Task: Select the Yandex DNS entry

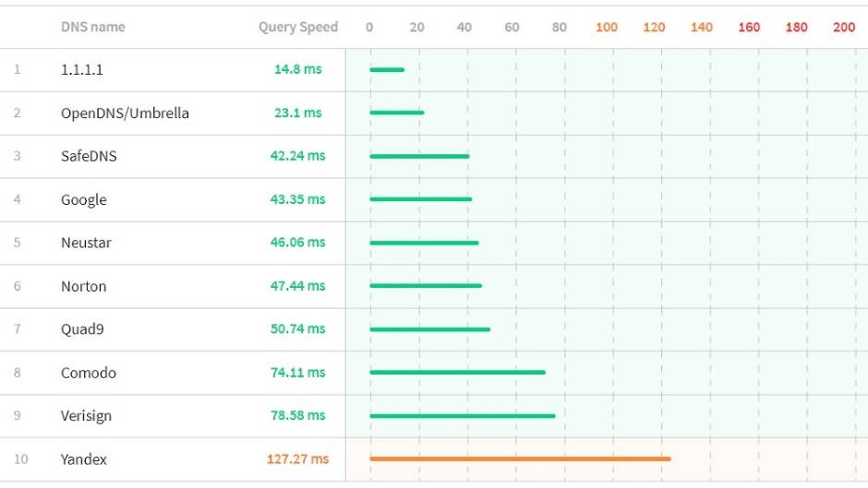Action: (x=84, y=459)
